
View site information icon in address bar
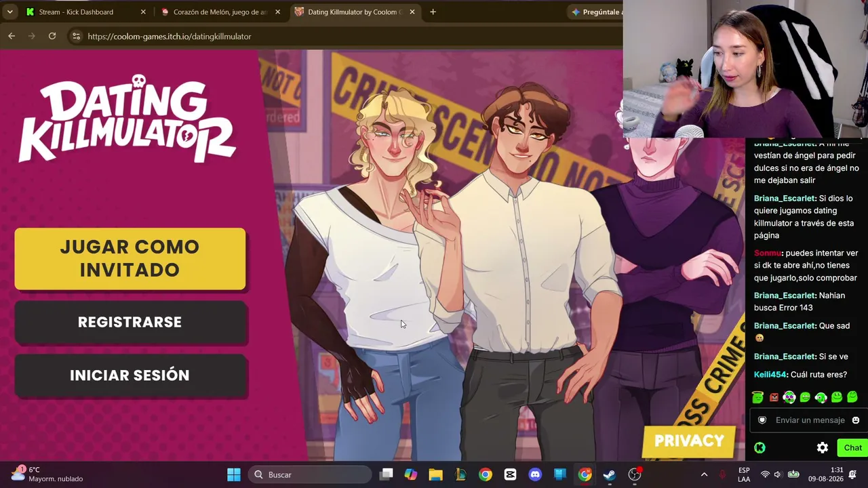click(x=76, y=37)
